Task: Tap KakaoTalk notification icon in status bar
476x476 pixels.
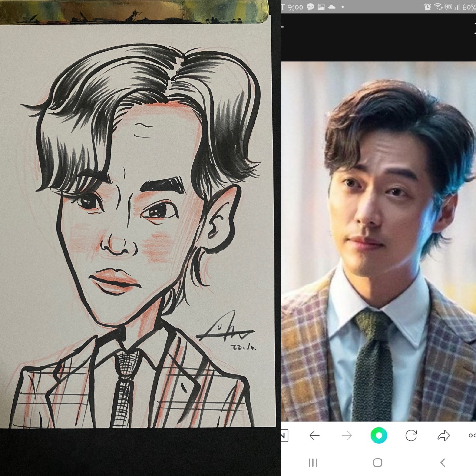Action: pos(311,7)
